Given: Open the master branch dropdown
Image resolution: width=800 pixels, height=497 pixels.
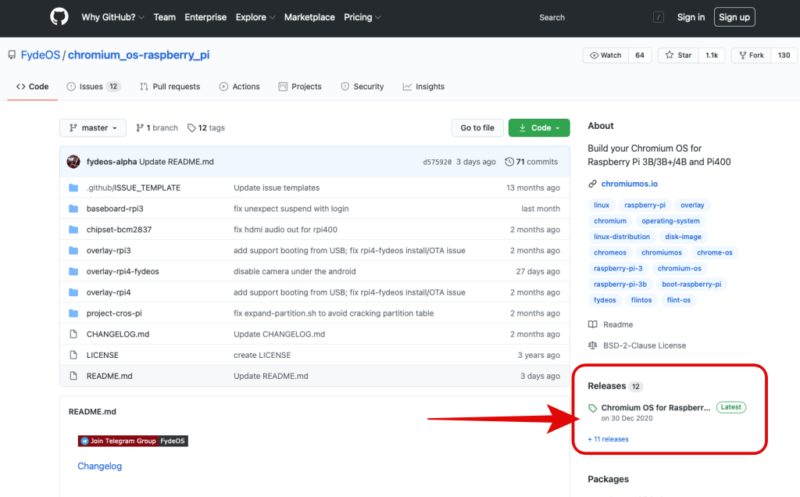Looking at the screenshot, I should [93, 128].
